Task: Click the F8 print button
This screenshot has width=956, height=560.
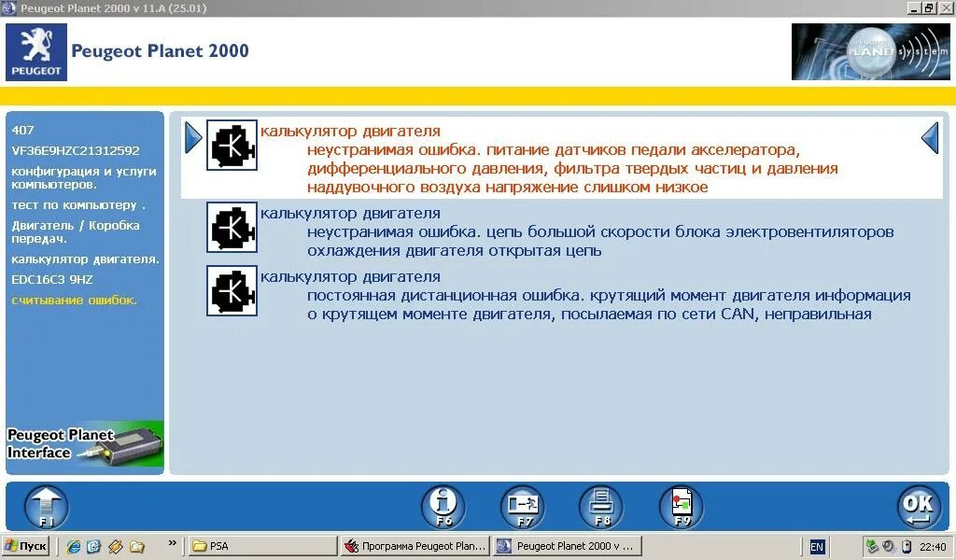Action: [601, 507]
